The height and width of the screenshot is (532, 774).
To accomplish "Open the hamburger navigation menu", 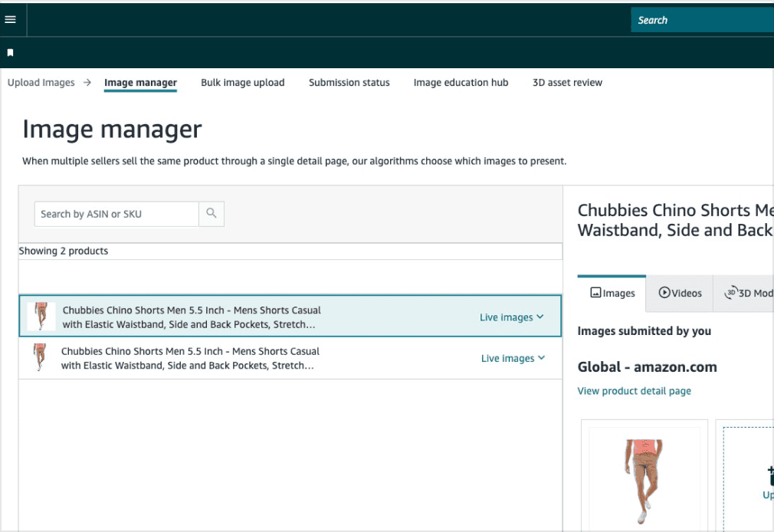I will pos(11,20).
